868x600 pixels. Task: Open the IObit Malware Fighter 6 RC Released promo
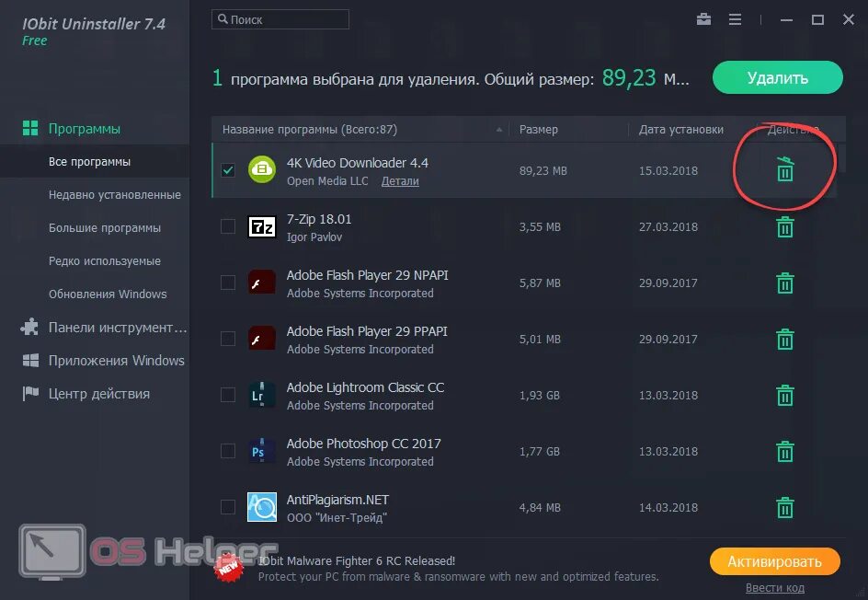357,560
